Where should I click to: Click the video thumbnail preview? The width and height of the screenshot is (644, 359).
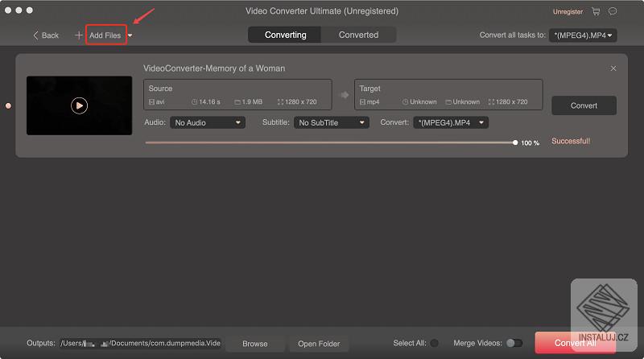[79, 105]
